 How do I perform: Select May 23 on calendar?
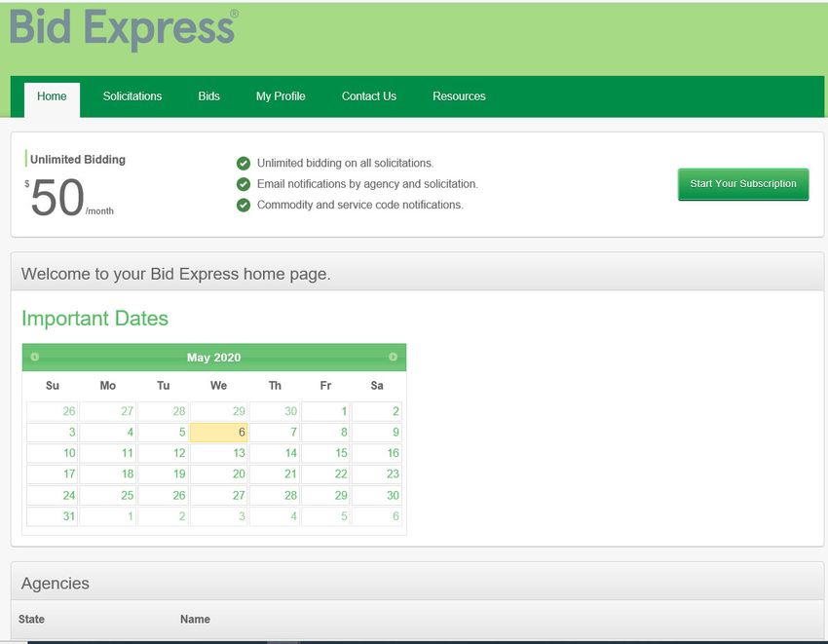[377, 474]
